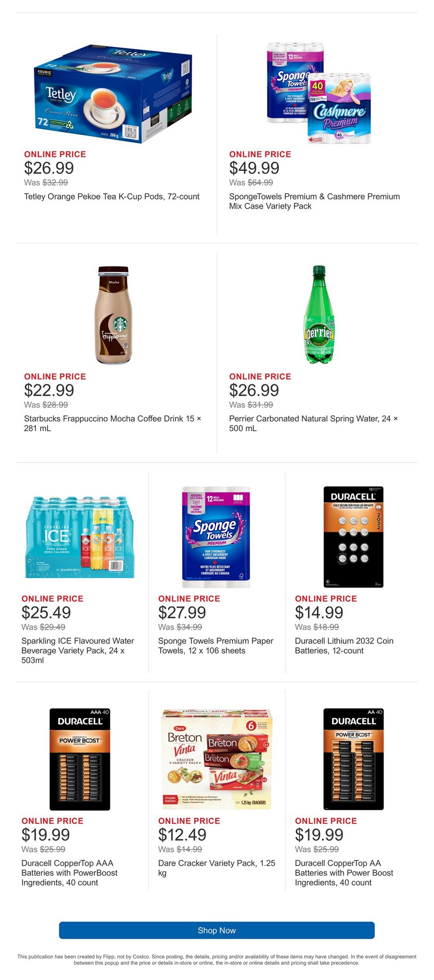
Task: Click the $49.99 SpongeTowels Cashmere price
Action: 254,168
